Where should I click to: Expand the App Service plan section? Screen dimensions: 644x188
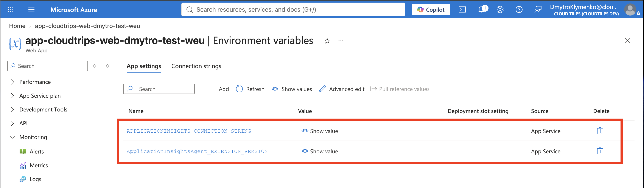(x=12, y=96)
